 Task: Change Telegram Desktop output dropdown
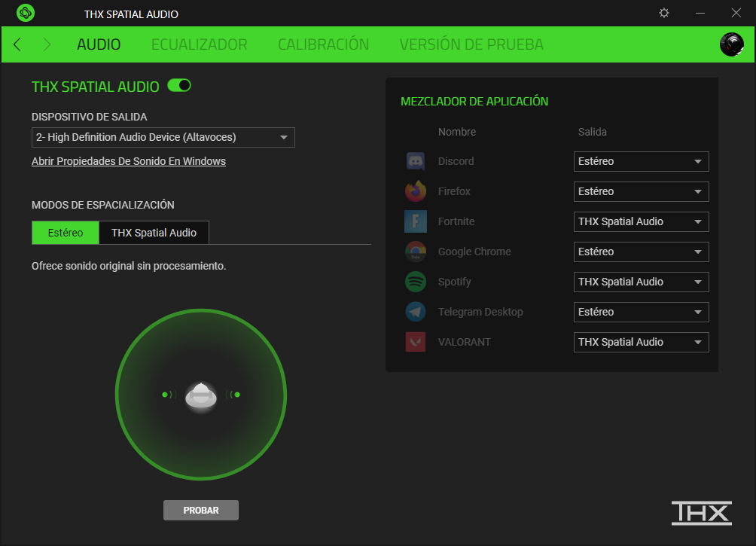642,312
